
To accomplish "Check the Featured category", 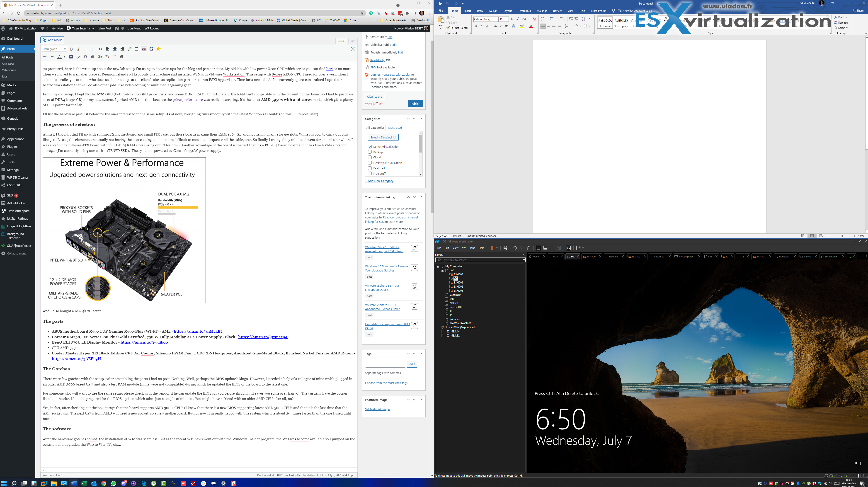I will 370,168.
